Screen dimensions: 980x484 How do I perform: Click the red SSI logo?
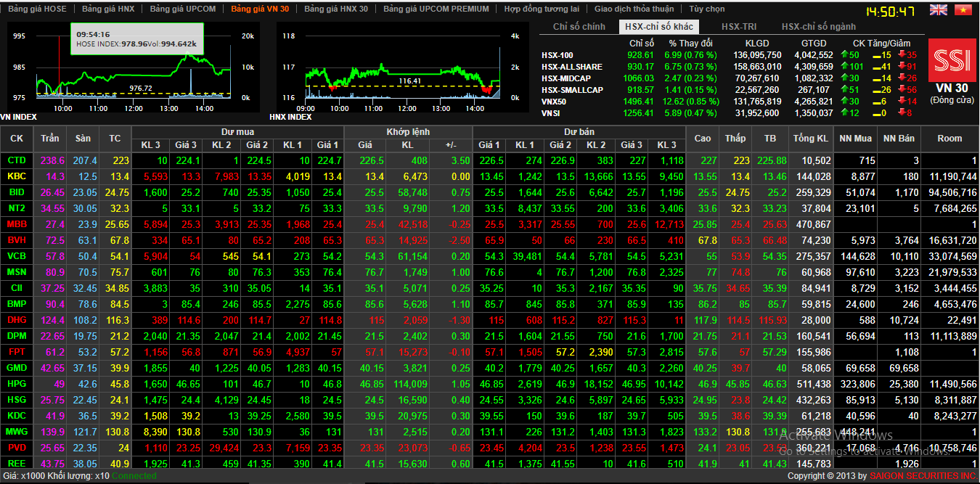point(952,61)
